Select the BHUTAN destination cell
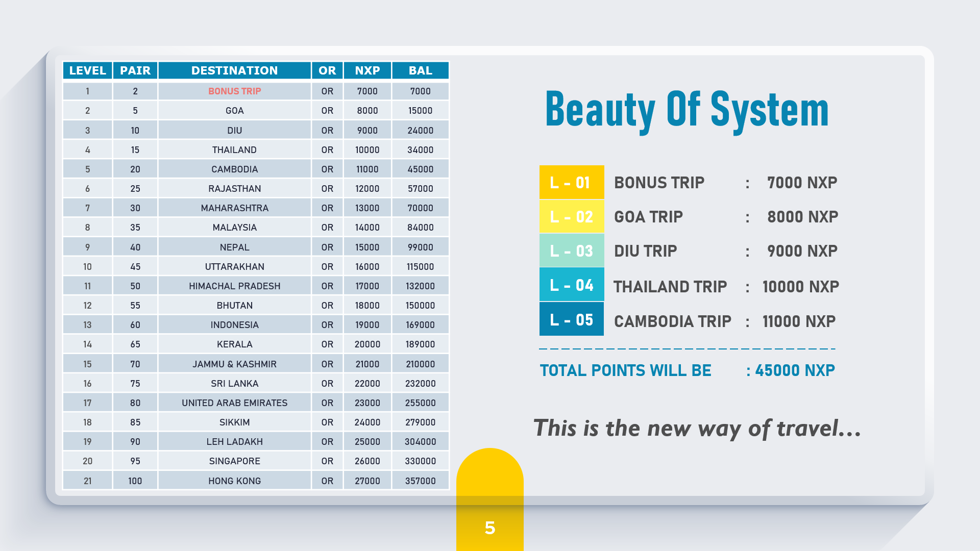Screen dimensions: 980x551 click(x=235, y=306)
